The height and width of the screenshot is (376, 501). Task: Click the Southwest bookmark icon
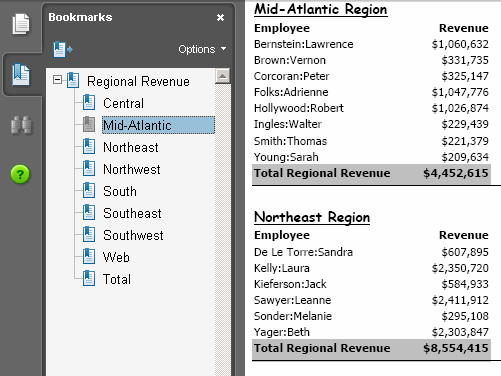[89, 234]
